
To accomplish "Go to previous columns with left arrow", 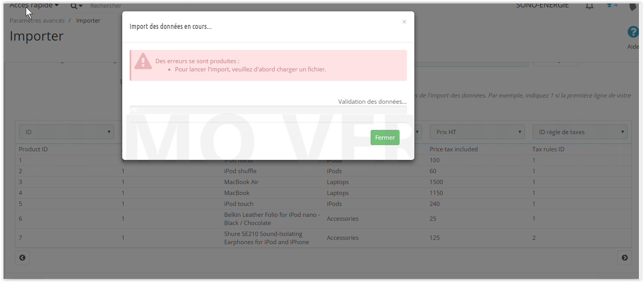I will point(22,257).
